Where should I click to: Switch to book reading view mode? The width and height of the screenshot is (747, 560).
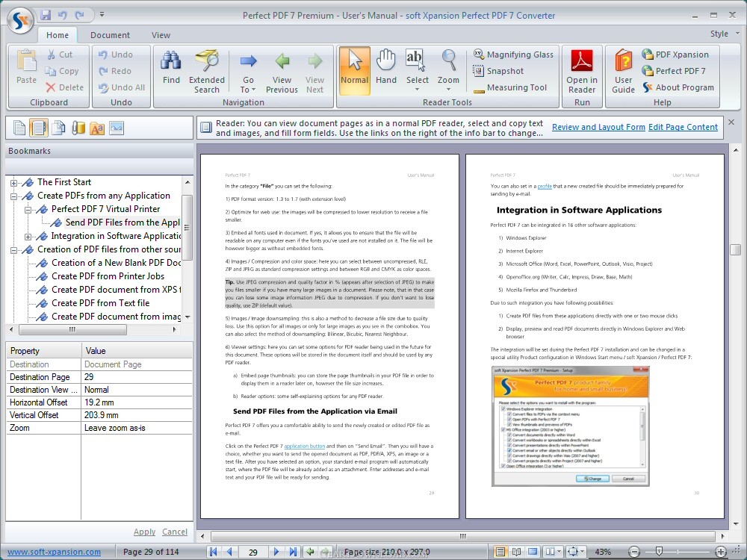click(516, 552)
